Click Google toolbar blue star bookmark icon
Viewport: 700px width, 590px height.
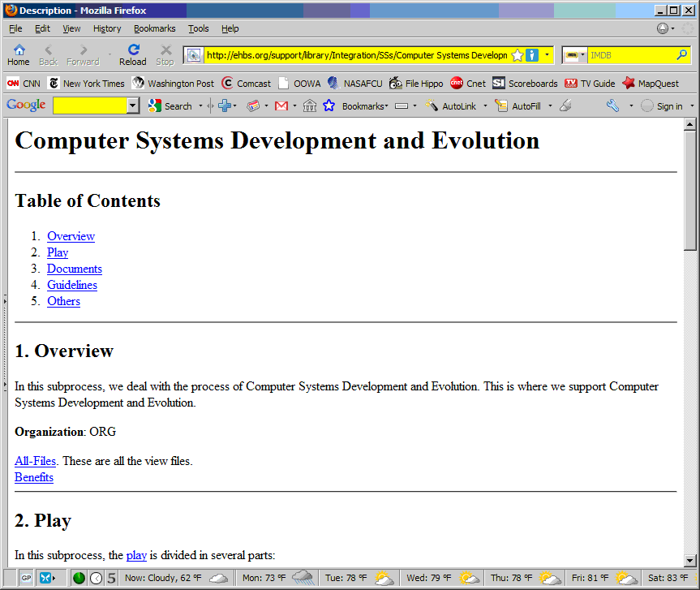(329, 106)
